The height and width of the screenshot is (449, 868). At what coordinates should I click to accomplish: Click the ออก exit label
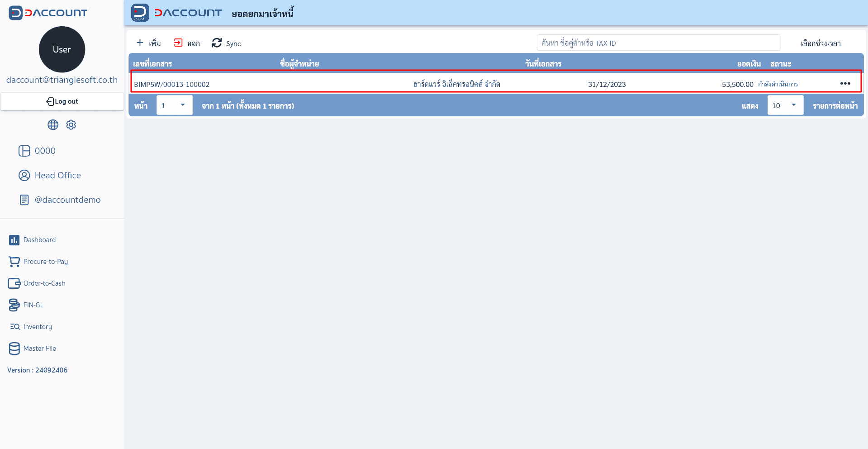point(194,43)
